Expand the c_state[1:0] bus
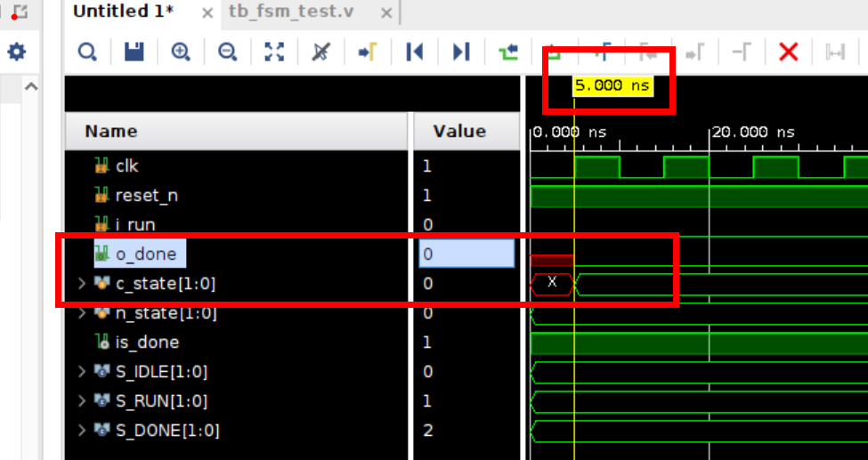Image resolution: width=868 pixels, height=460 pixels. click(82, 284)
